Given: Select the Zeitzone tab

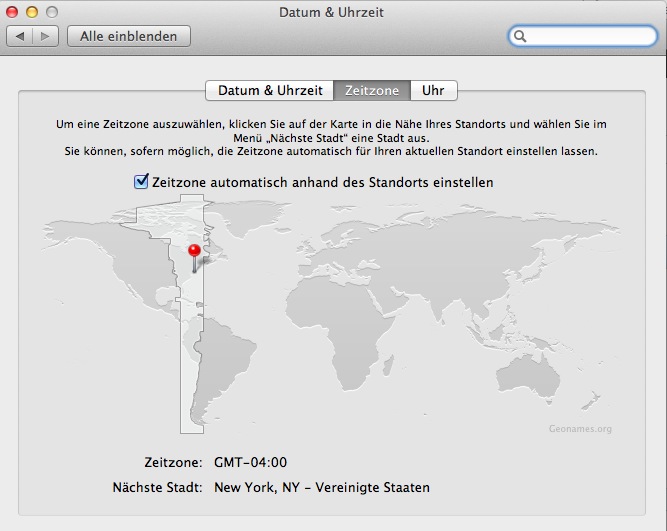Looking at the screenshot, I should coord(371,90).
